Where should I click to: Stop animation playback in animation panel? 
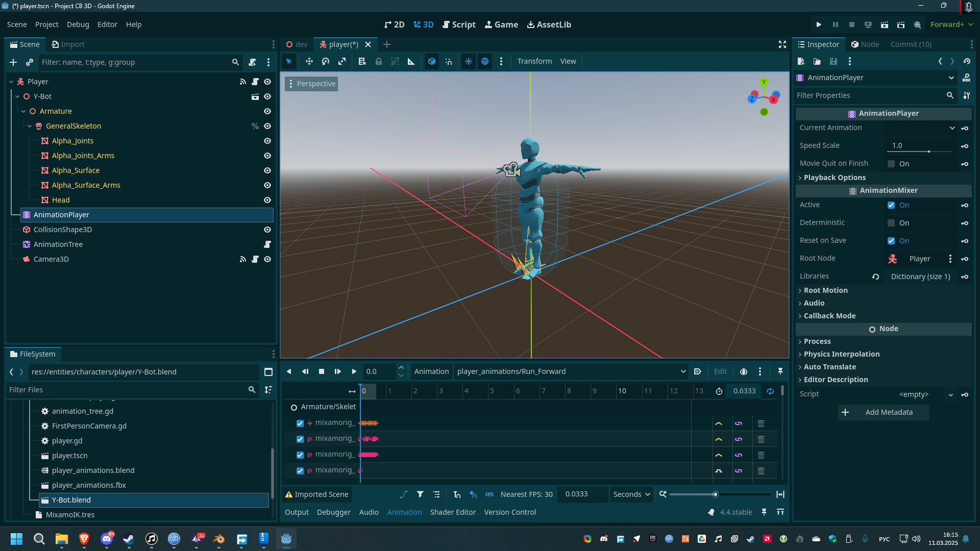click(x=322, y=371)
